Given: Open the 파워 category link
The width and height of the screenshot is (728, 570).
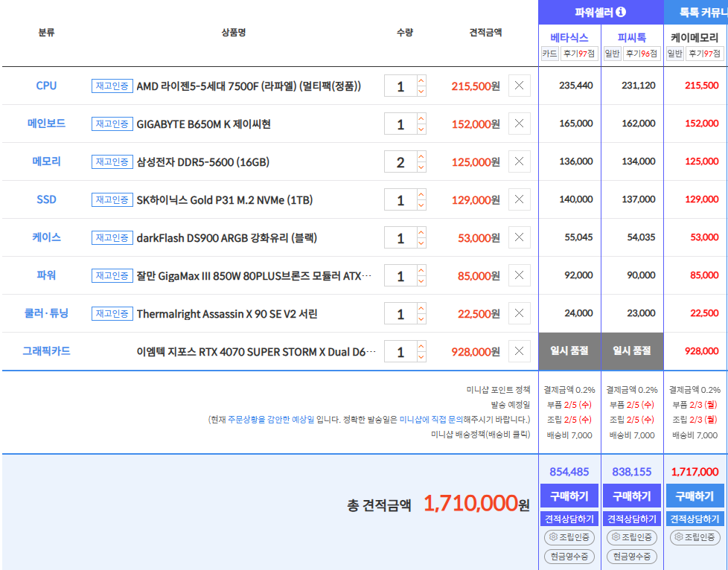Looking at the screenshot, I should pyautogui.click(x=46, y=275).
